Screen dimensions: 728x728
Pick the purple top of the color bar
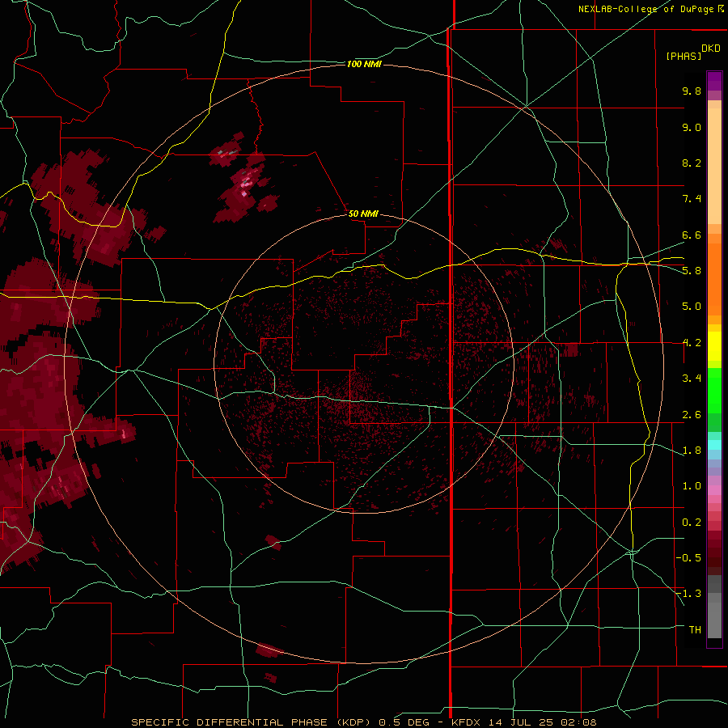(x=714, y=81)
